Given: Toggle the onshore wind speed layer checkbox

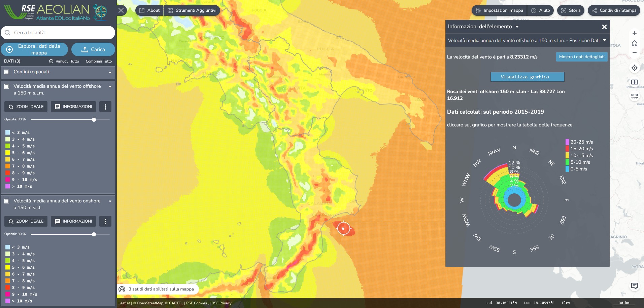Looking at the screenshot, I should coord(7,201).
